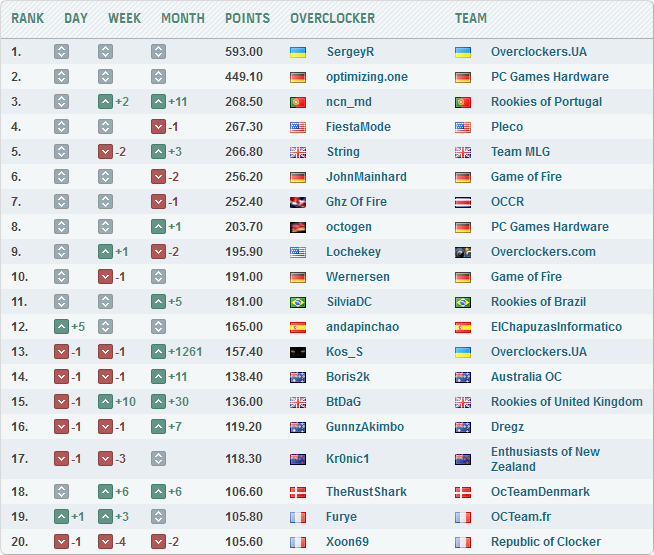Click the France flag beside Furye
Screen dimensions: 654x555
click(x=298, y=517)
